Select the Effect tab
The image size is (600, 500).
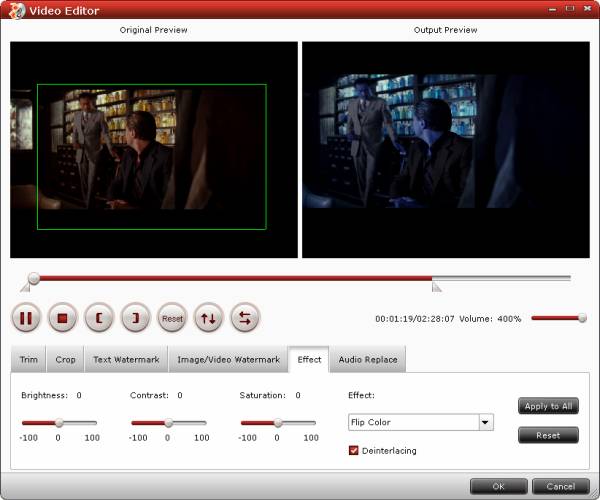coord(309,360)
